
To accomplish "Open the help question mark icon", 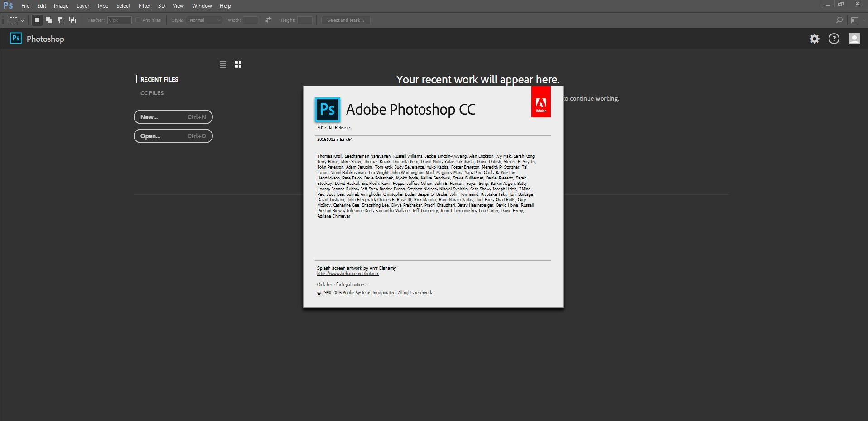I will [834, 39].
